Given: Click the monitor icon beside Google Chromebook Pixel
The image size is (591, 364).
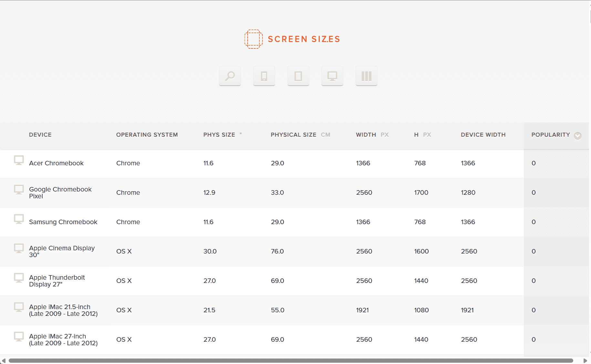Looking at the screenshot, I should (19, 190).
